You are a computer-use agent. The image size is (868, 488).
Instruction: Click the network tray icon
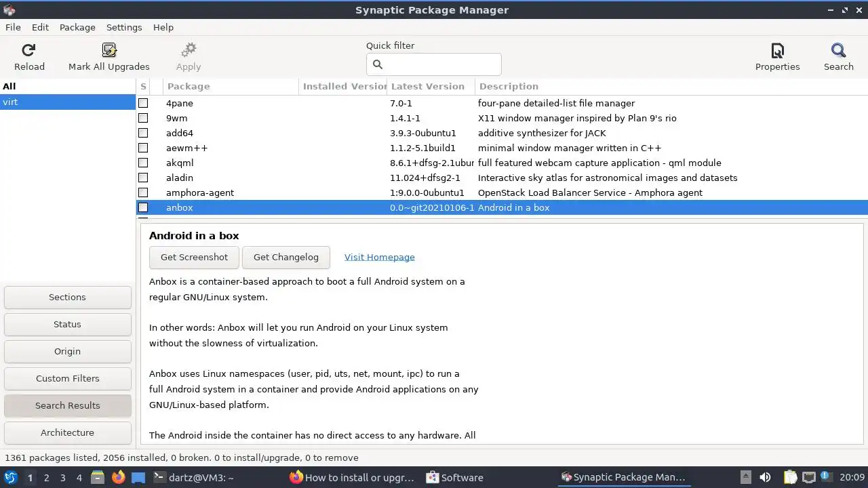(809, 477)
